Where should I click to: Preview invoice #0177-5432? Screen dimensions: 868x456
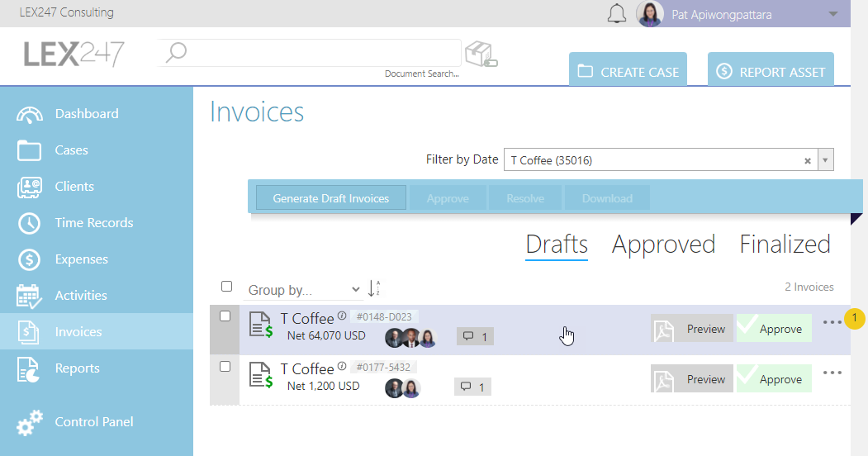692,379
